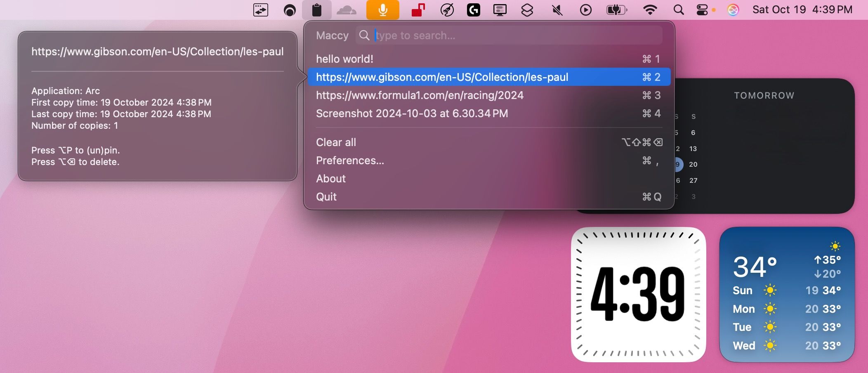Open Spotlight search magnifier icon
Image resolution: width=868 pixels, height=373 pixels.
tap(678, 10)
